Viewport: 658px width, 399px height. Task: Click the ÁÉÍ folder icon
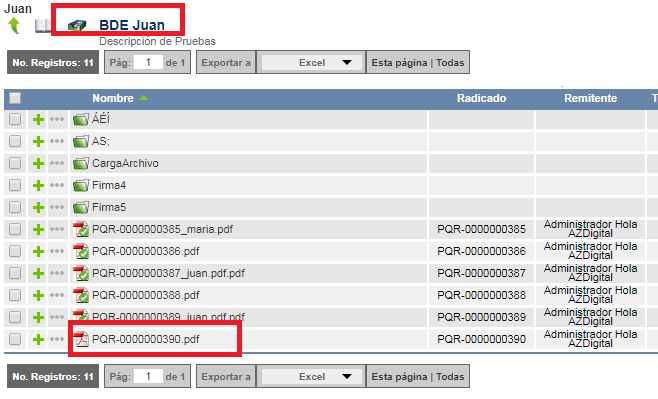click(81, 120)
